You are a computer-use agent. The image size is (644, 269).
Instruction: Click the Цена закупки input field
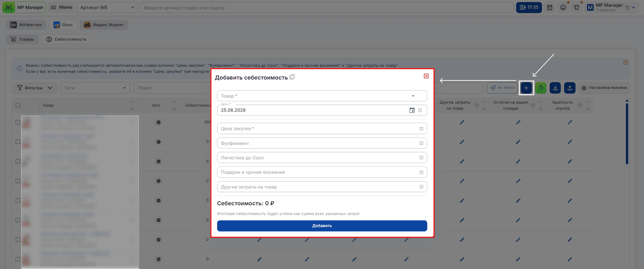tap(322, 129)
